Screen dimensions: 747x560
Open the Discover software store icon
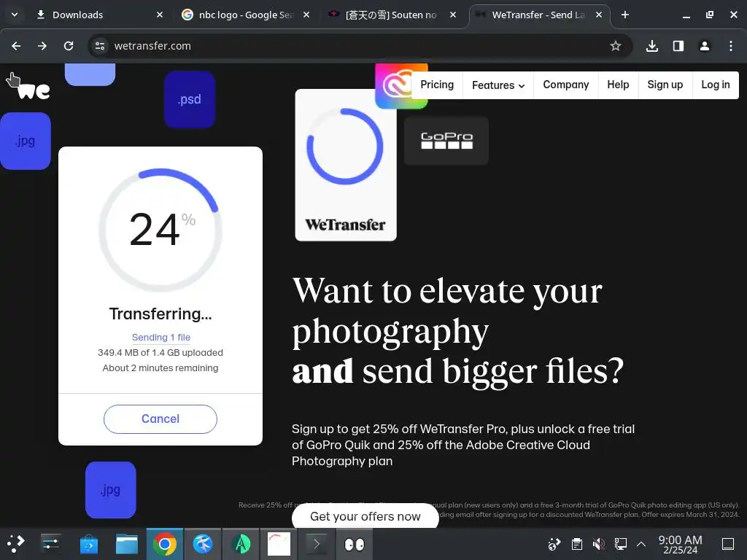click(88, 544)
